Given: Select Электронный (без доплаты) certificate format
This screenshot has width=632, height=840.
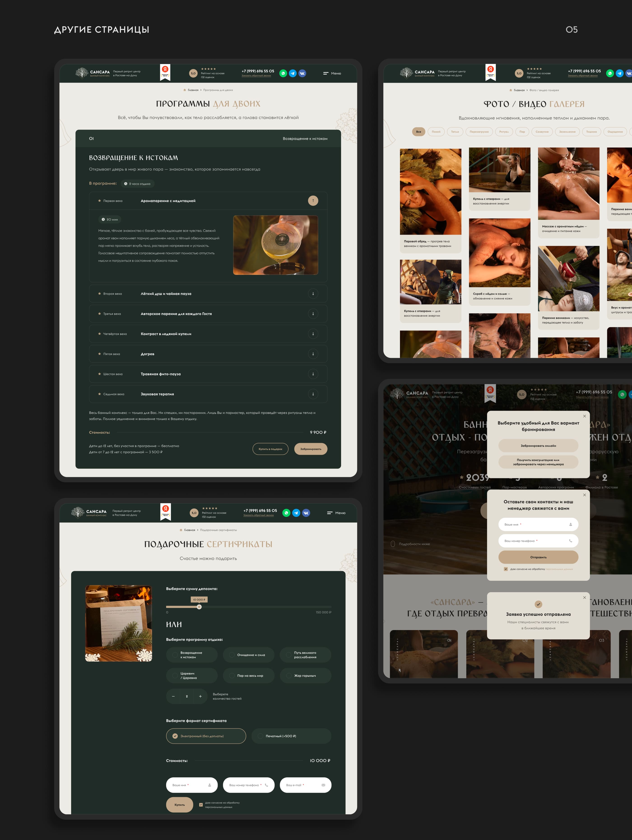Looking at the screenshot, I should click(x=206, y=736).
